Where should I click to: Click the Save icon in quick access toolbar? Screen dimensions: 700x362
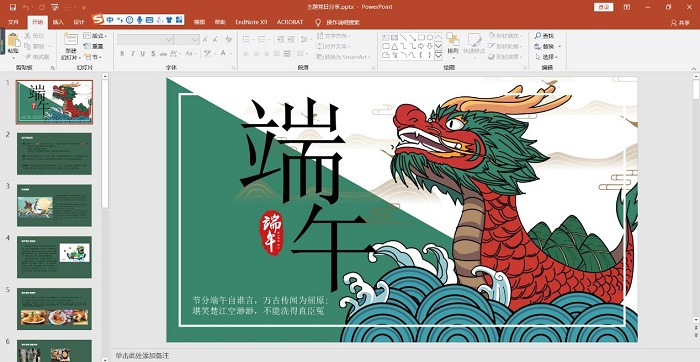pos(12,7)
